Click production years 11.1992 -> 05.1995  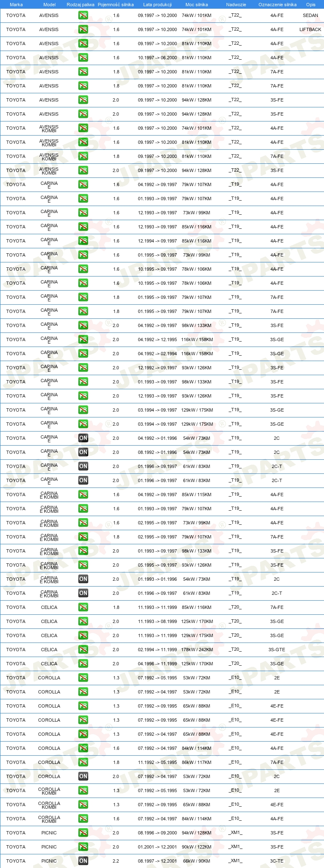[157, 762]
